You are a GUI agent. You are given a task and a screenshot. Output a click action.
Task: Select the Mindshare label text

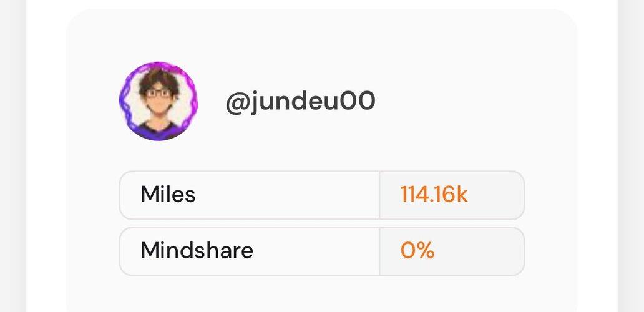point(197,250)
